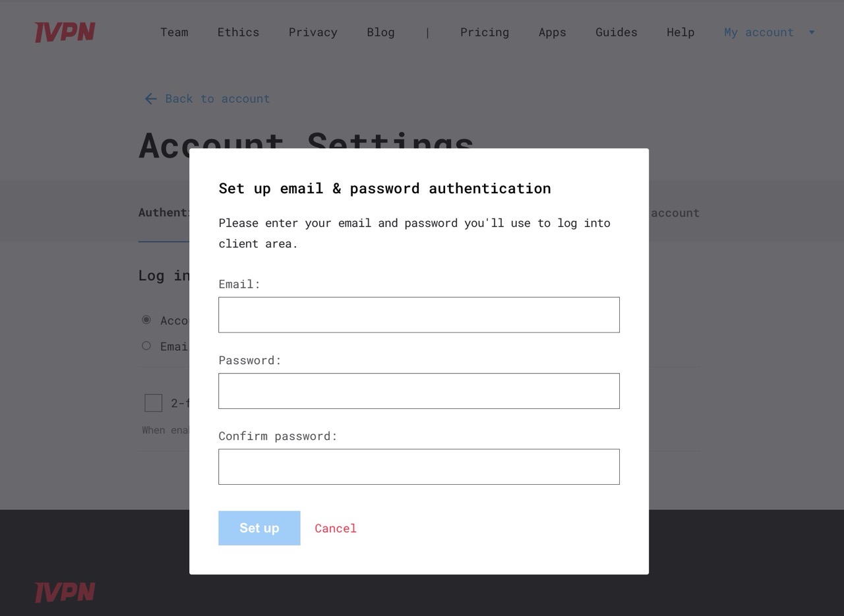
Task: Focus the Confirm password field
Action: (x=419, y=467)
